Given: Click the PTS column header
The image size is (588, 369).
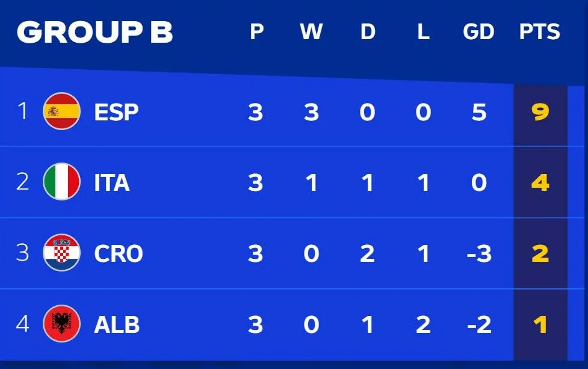Looking at the screenshot, I should point(540,32).
